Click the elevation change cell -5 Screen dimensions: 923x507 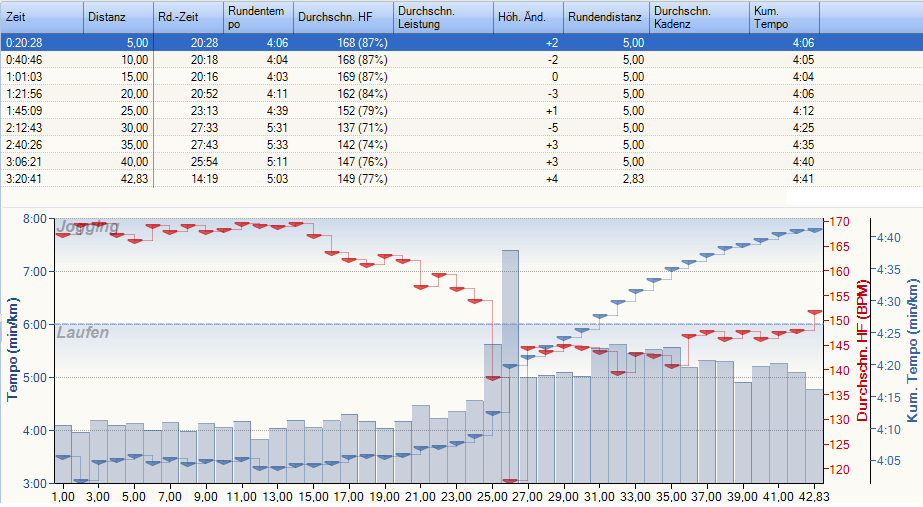click(x=552, y=128)
